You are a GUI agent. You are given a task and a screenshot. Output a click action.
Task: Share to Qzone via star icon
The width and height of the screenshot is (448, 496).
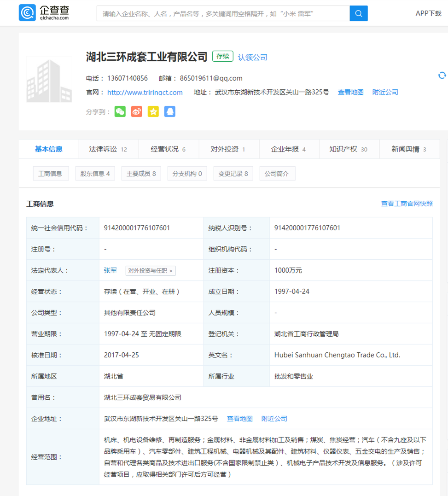click(153, 111)
